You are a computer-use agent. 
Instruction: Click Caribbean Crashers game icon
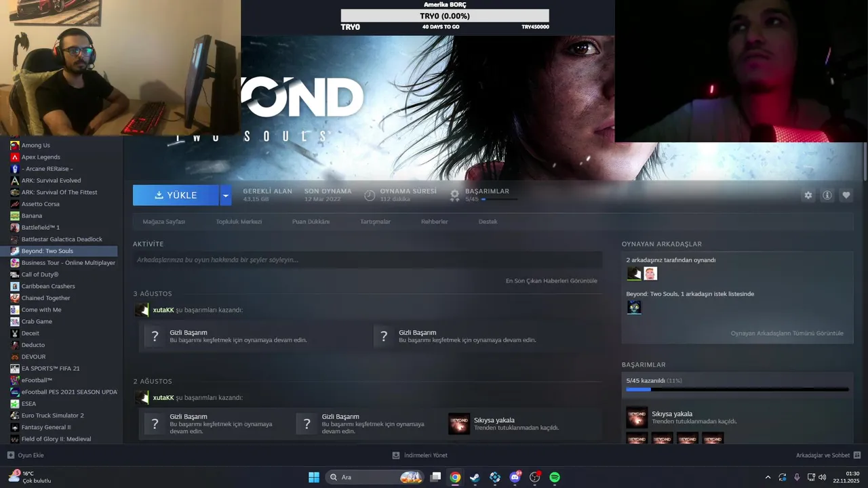[15, 286]
